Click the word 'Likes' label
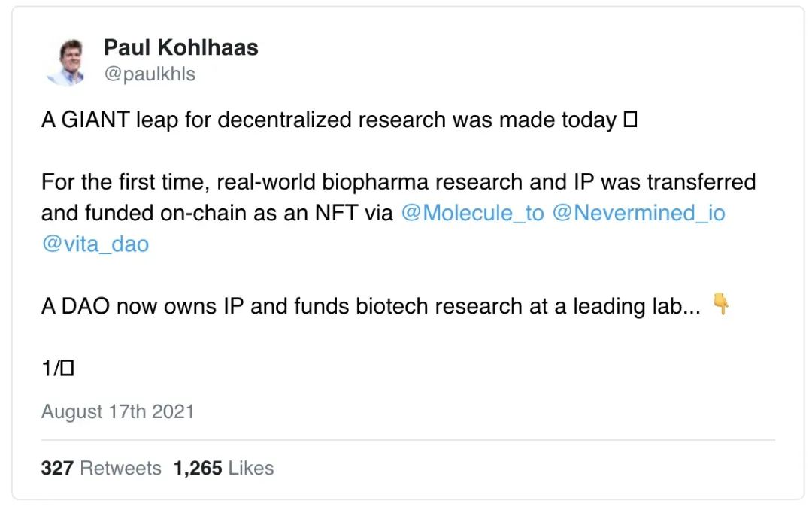Viewport: 812px width, 510px height. point(251,468)
